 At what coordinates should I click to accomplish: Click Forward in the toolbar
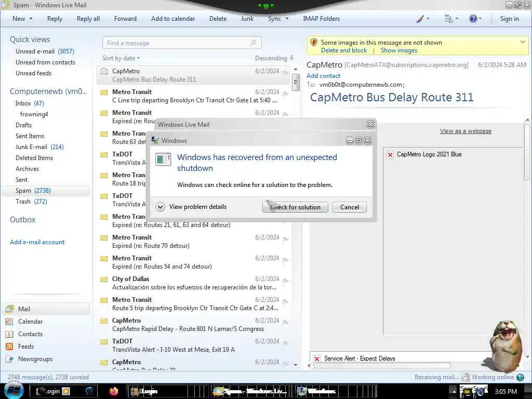[x=125, y=19]
